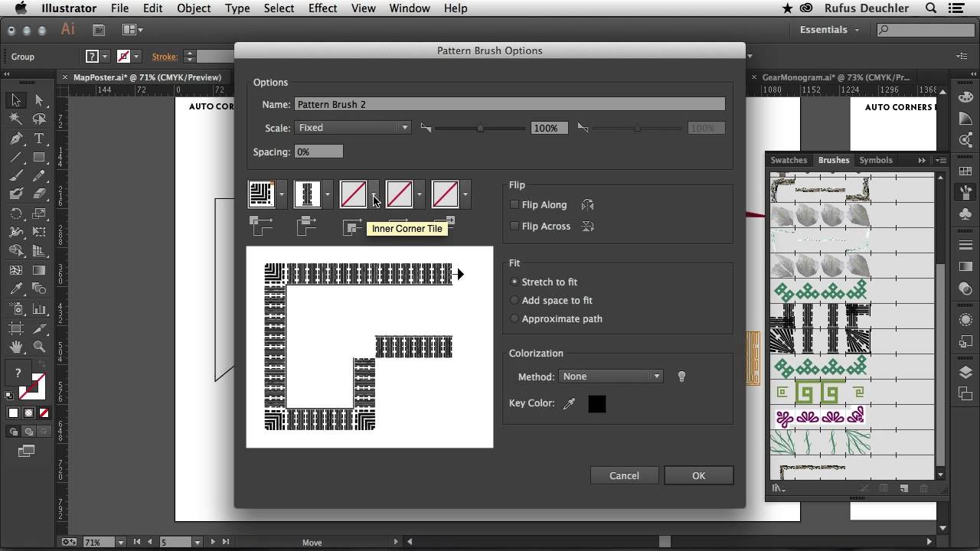Select the Paintbrush tool

click(16, 176)
